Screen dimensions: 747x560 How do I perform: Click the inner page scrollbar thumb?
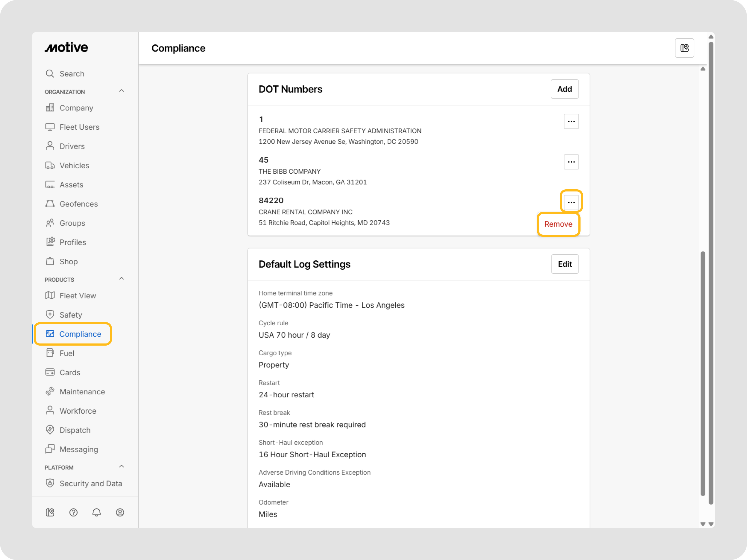click(x=702, y=373)
